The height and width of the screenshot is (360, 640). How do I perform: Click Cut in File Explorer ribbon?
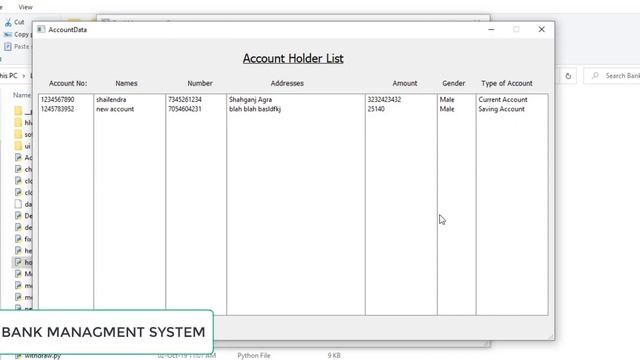[15, 22]
